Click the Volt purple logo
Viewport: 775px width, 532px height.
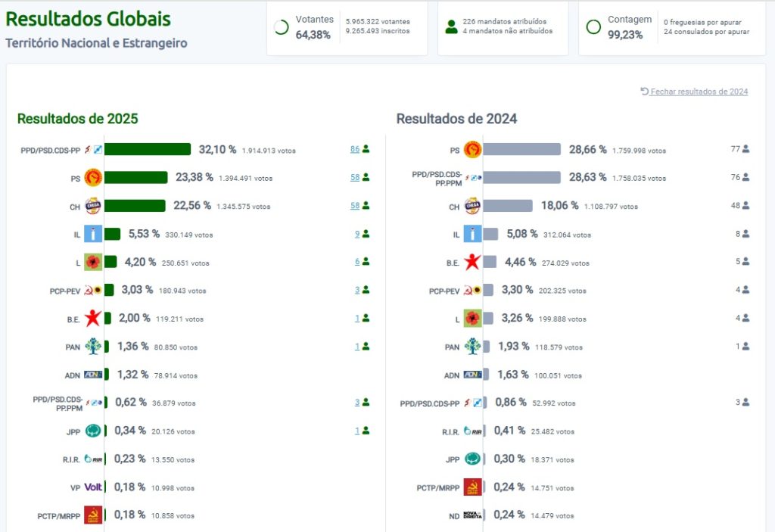pos(93,487)
